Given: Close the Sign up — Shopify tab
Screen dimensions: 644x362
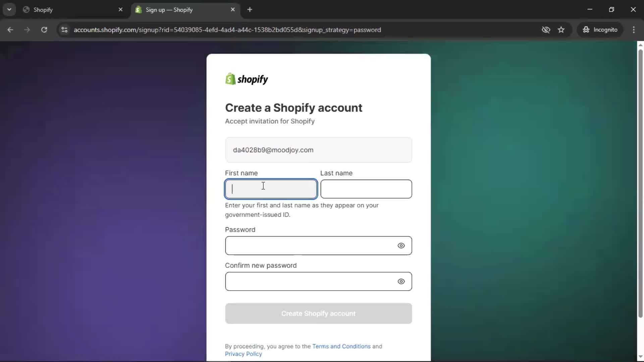Looking at the screenshot, I should pos(233,10).
